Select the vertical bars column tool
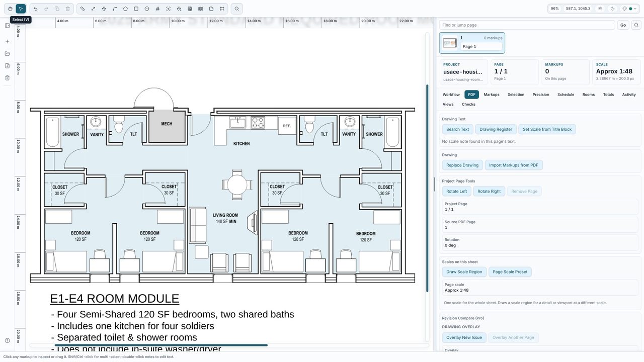 pos(200,9)
